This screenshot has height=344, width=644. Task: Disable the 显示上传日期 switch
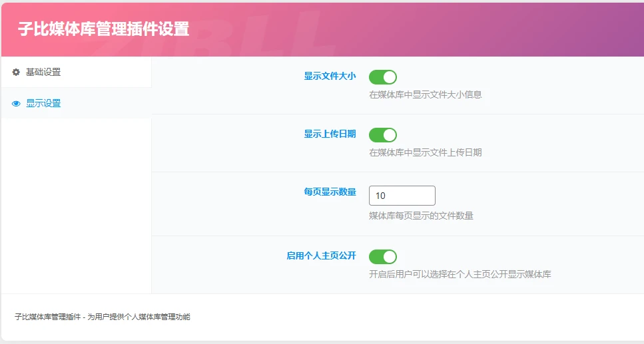(x=383, y=135)
